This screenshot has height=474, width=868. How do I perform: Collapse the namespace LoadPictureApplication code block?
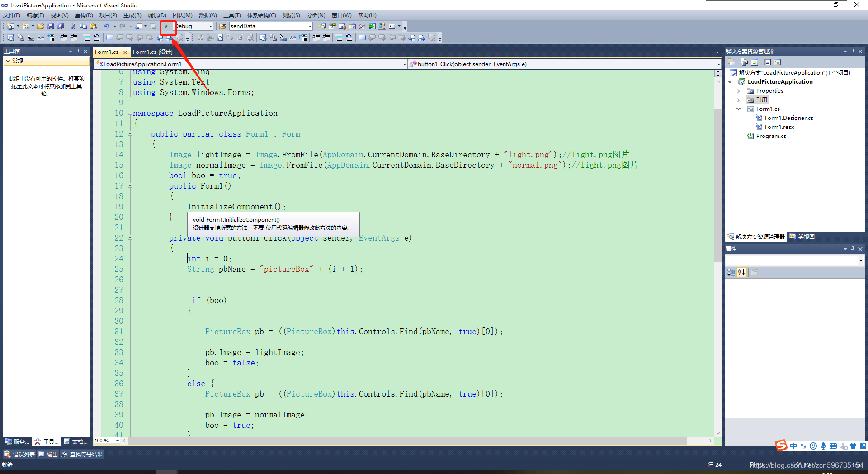[x=130, y=113]
